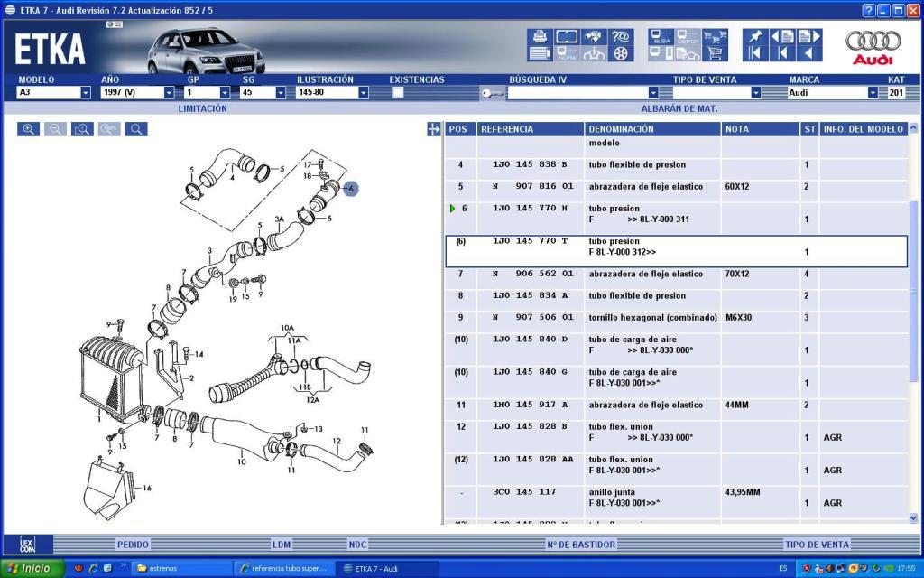The image size is (924, 578).
Task: Click the Nº DE BASTIDOR button
Action: [581, 545]
